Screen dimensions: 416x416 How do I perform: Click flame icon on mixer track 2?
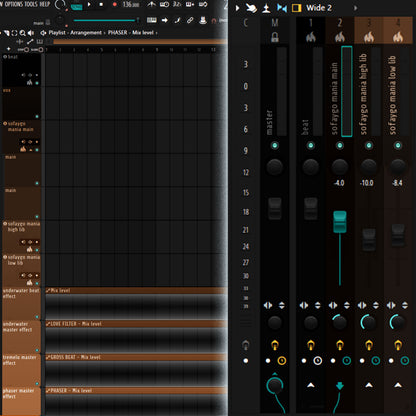click(340, 37)
